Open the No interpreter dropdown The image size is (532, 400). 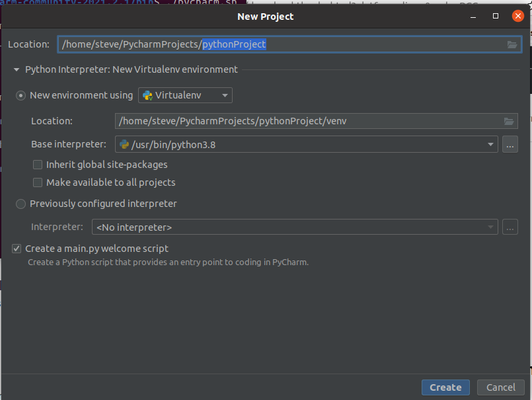295,227
